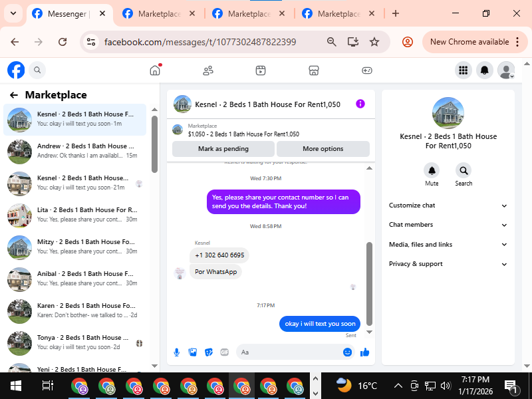Open the taskbar clock showing 7:17 PM

[x=475, y=386]
